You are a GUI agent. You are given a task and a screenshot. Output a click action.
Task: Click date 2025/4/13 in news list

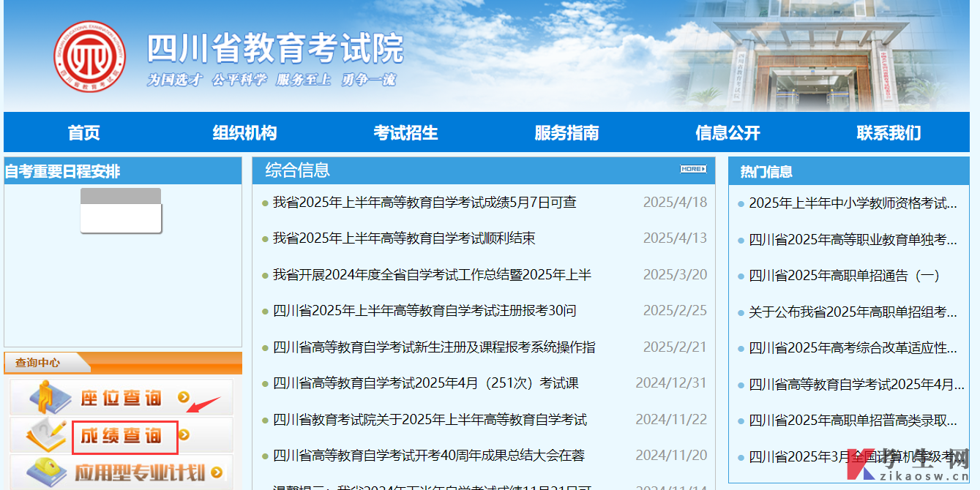[x=675, y=238]
